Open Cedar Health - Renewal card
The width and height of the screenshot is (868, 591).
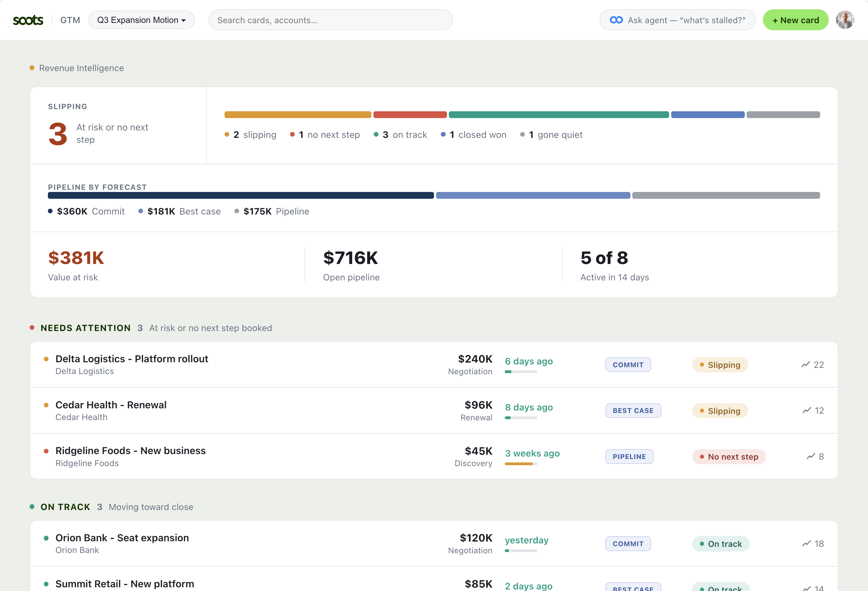click(x=434, y=410)
